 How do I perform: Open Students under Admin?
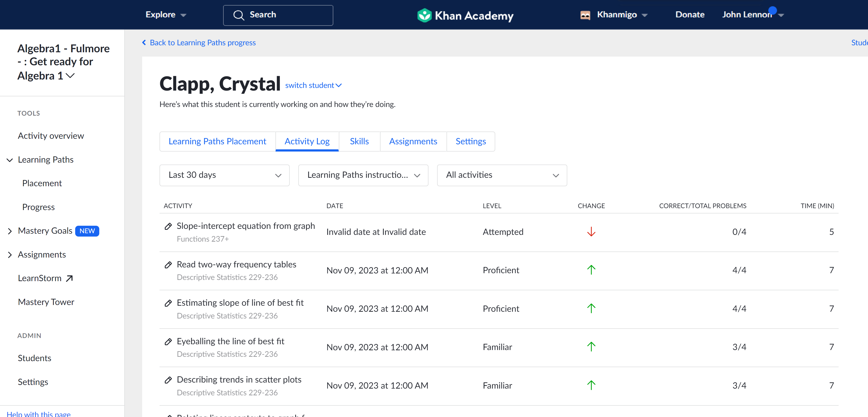coord(34,358)
